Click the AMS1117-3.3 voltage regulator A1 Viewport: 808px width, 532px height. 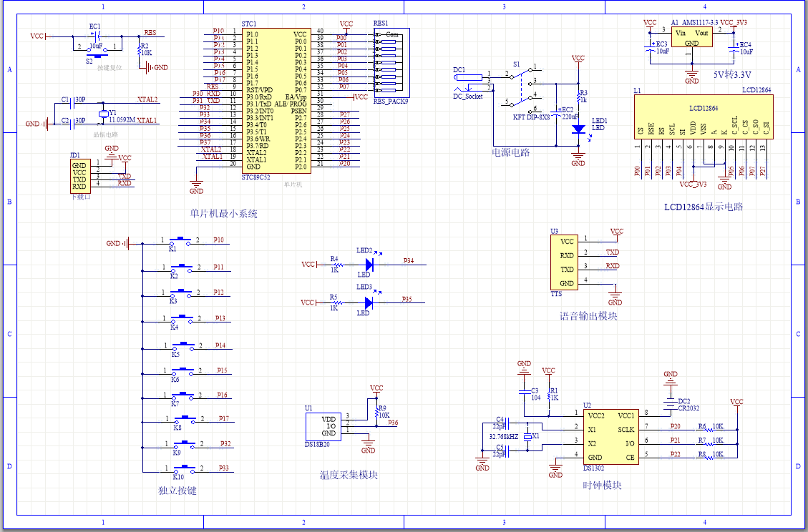click(x=691, y=37)
